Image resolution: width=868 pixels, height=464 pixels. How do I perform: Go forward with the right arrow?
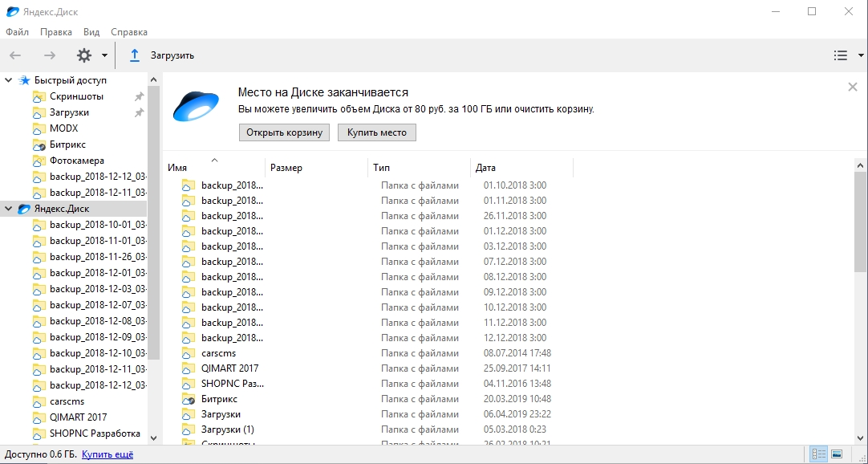pos(50,55)
